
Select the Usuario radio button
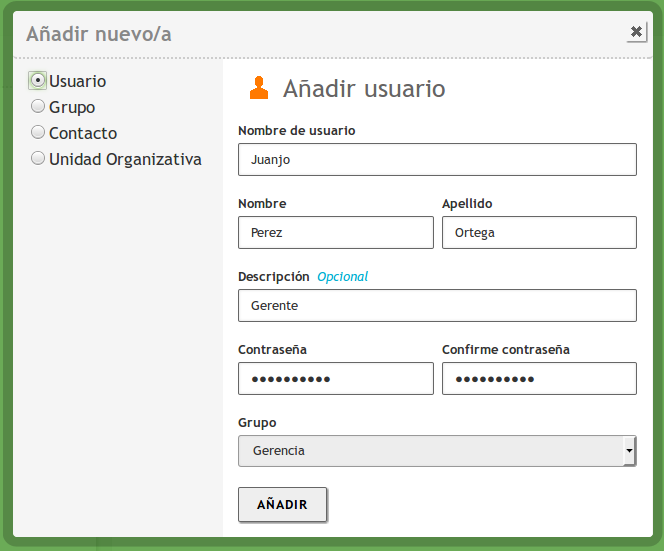click(x=38, y=80)
